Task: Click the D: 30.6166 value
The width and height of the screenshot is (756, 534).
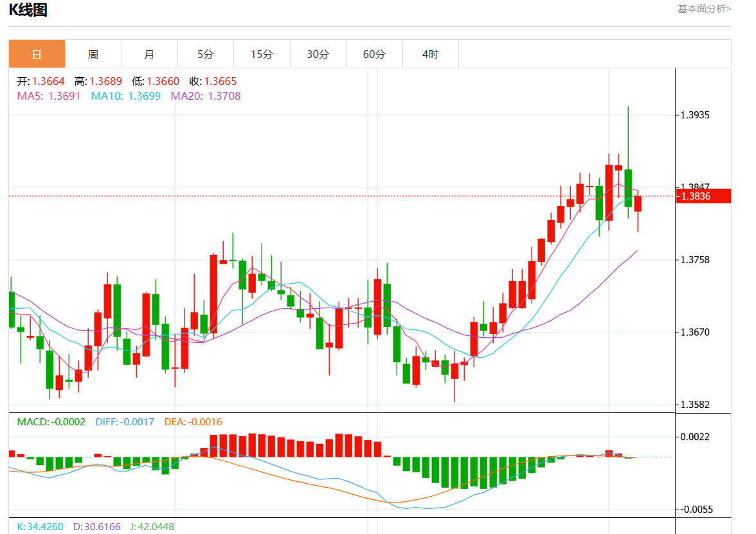Action: 97,527
